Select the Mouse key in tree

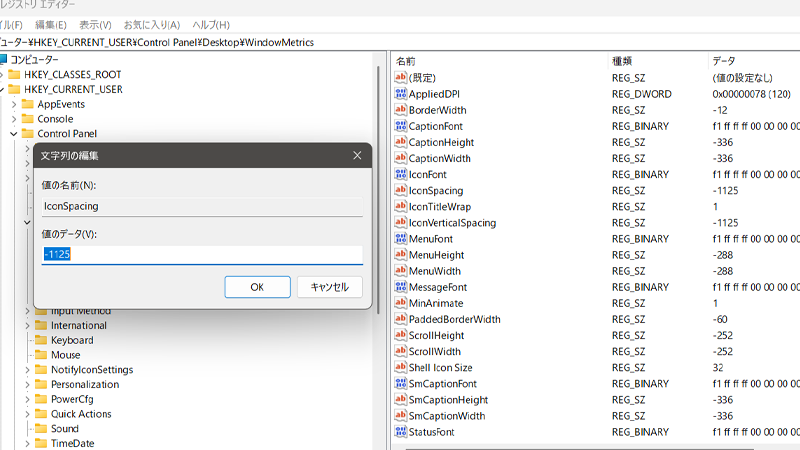pyautogui.click(x=65, y=355)
